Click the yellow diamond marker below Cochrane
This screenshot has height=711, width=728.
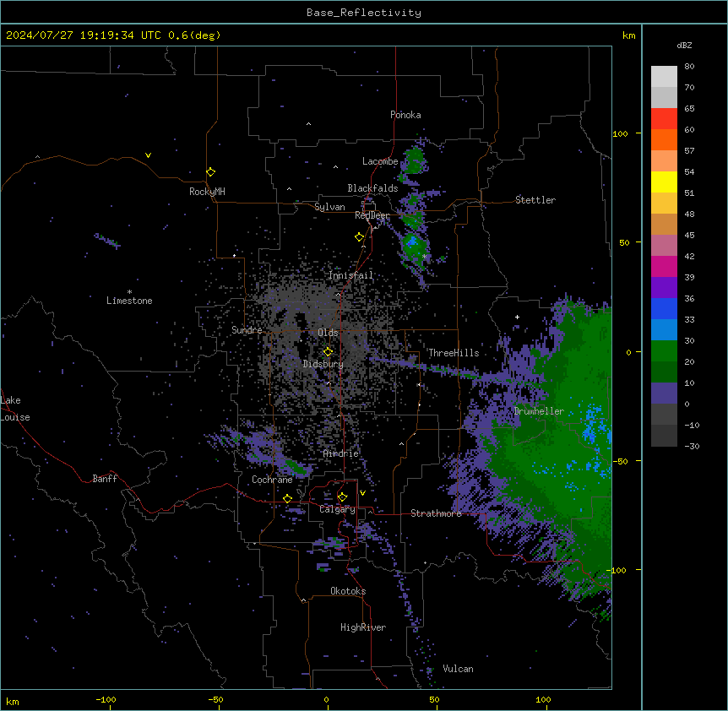287,498
